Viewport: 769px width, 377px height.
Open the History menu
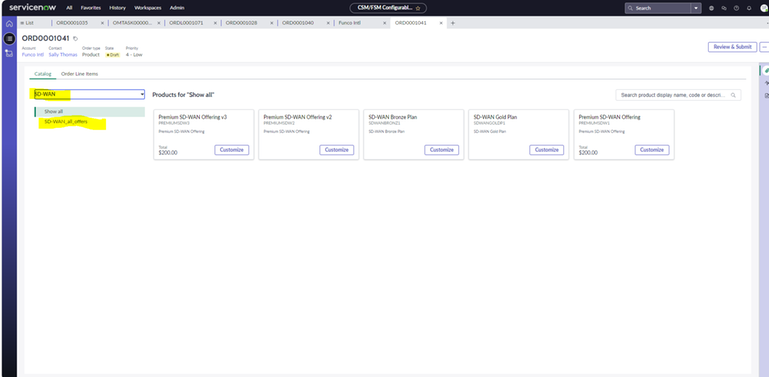click(x=117, y=8)
